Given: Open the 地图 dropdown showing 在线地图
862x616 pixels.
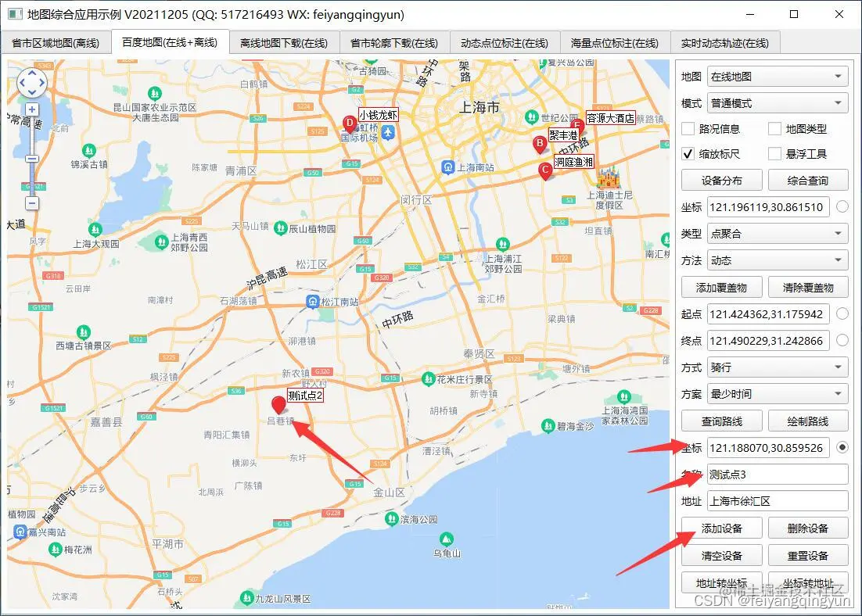Looking at the screenshot, I should (x=778, y=77).
